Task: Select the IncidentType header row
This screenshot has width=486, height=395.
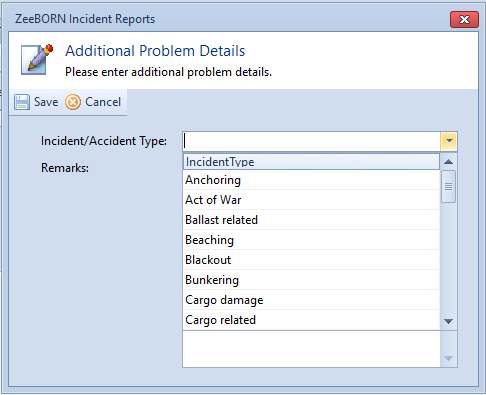Action: click(x=311, y=162)
